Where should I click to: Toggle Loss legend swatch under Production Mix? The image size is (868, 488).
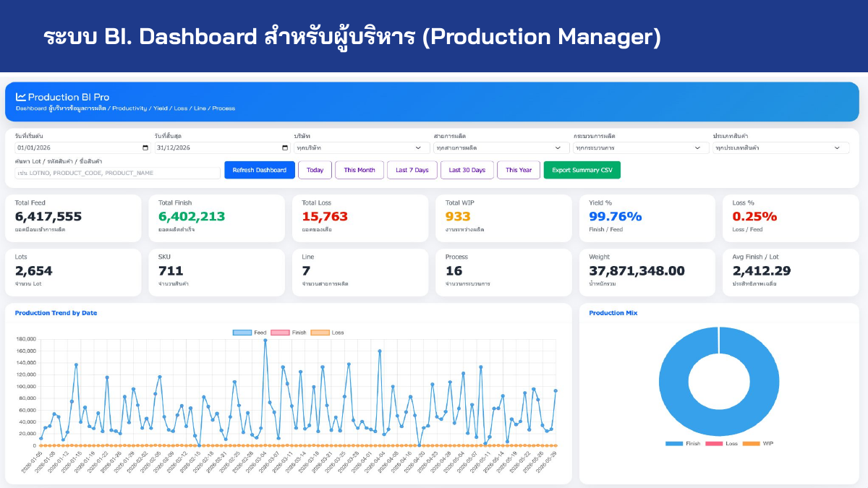[x=715, y=443]
